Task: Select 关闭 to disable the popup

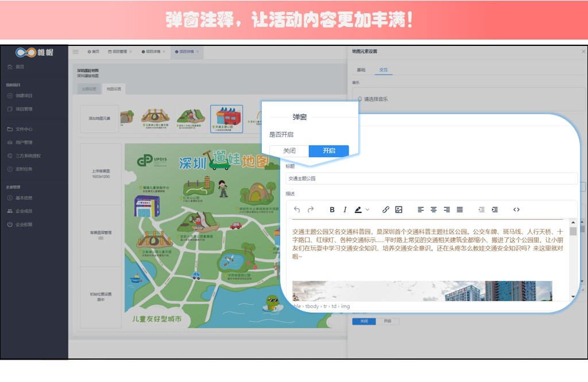Action: click(289, 150)
